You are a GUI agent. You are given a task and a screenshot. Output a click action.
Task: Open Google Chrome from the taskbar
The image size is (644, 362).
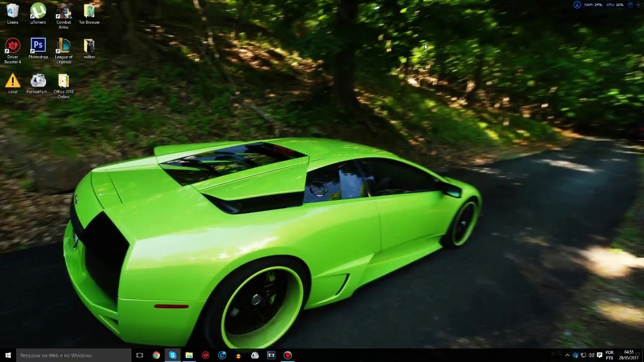pos(156,355)
